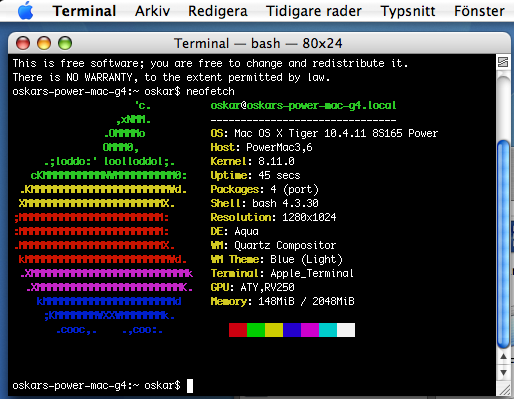Viewport: 514px width, 399px height.
Task: Click the text 'oskar@oskars-power-mac-g4.local'
Action: tap(303, 106)
